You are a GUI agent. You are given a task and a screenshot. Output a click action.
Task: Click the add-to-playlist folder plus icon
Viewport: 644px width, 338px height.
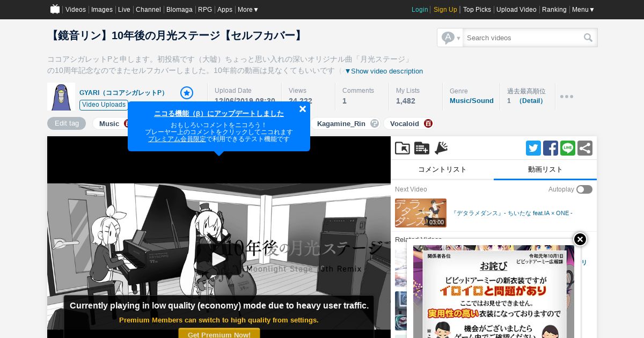pyautogui.click(x=422, y=148)
